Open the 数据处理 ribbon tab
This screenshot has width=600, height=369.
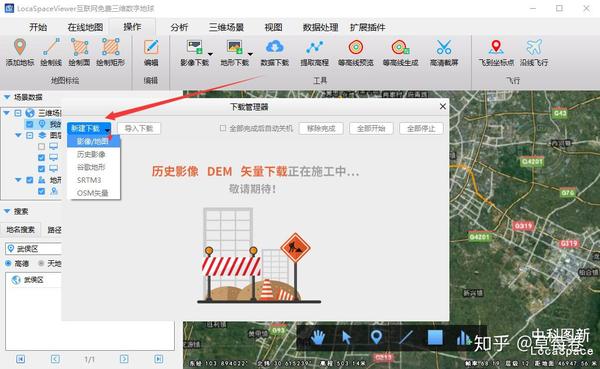pos(320,27)
